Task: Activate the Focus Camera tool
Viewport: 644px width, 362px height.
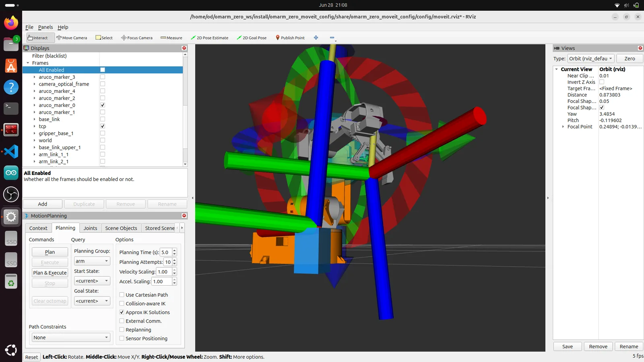Action: coord(137,38)
